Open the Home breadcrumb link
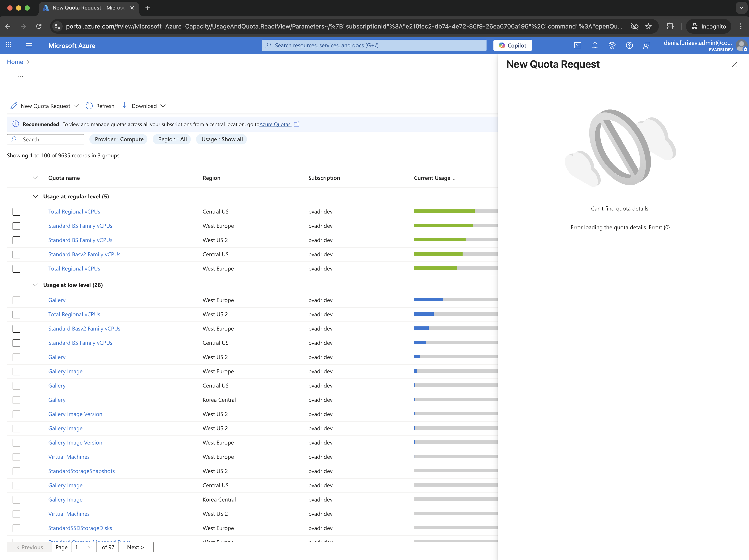The image size is (749, 560). tap(15, 62)
